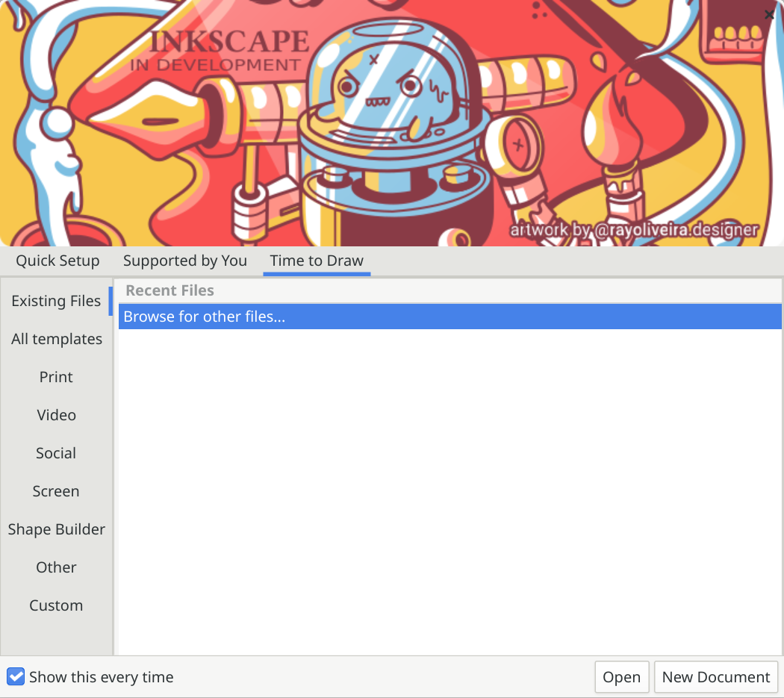Open the Video templates category
784x698 pixels.
click(56, 415)
